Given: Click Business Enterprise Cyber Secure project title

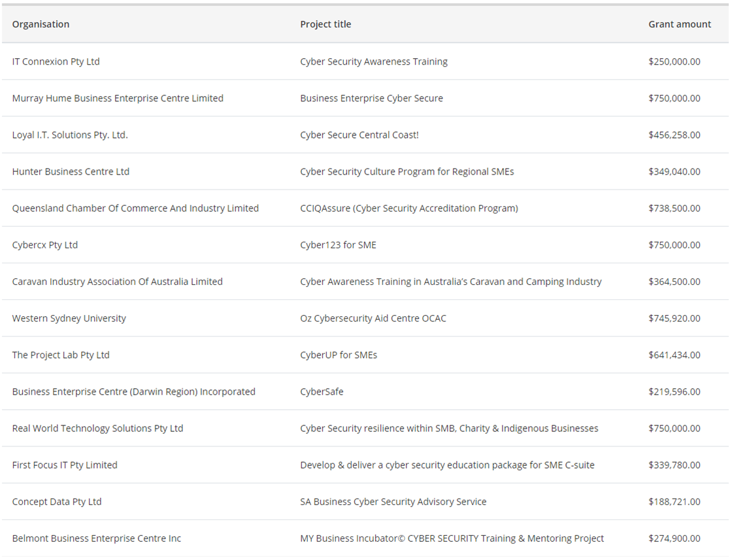Looking at the screenshot, I should [x=371, y=98].
